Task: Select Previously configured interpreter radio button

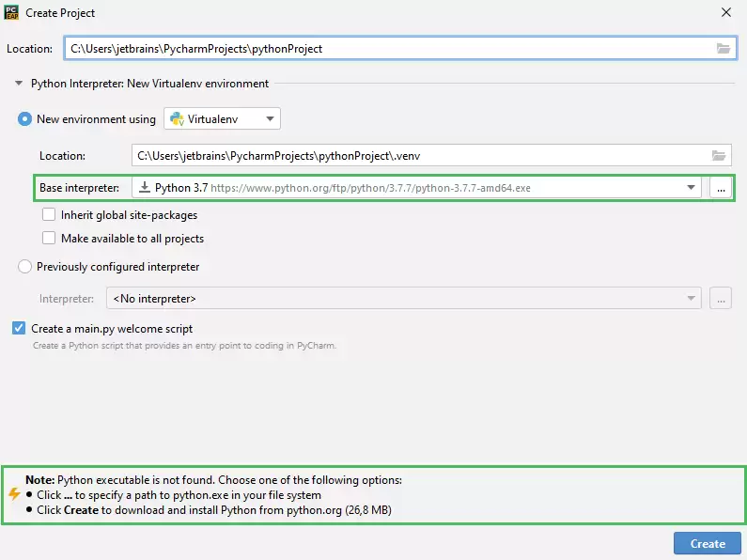Action: (x=24, y=266)
